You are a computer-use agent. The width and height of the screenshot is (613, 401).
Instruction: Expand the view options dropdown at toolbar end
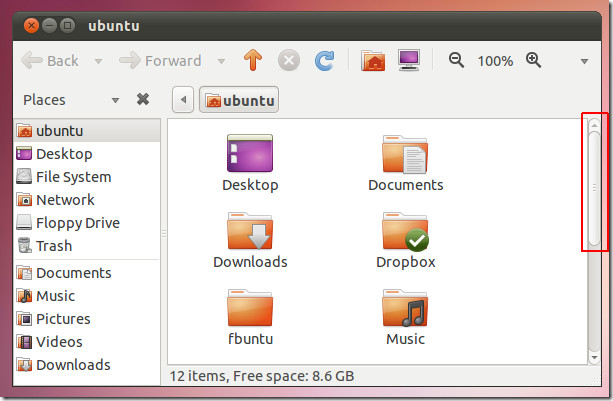point(584,62)
